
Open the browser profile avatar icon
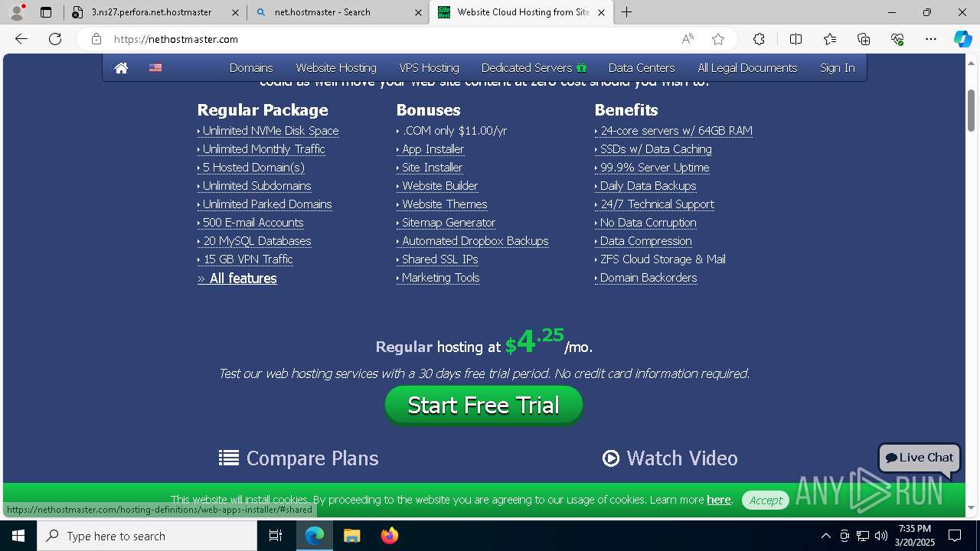coord(17,12)
